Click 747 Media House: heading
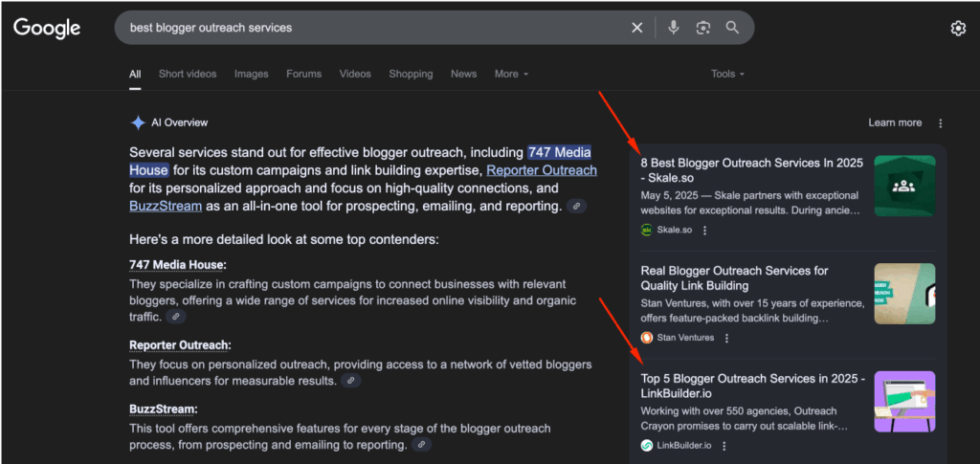 click(x=178, y=265)
